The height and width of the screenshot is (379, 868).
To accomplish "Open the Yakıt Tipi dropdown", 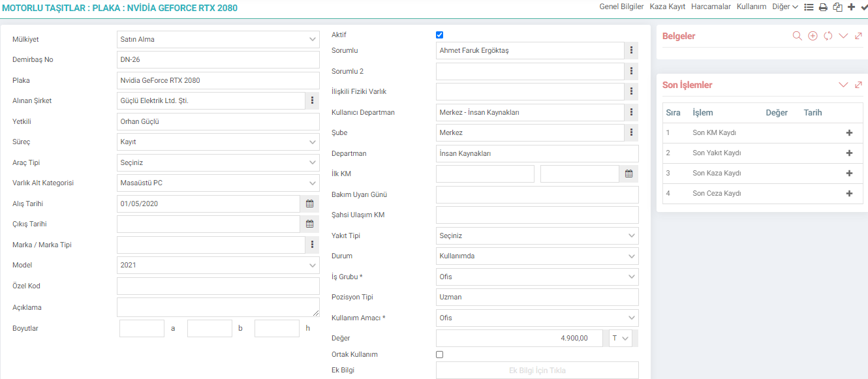I will click(x=537, y=235).
